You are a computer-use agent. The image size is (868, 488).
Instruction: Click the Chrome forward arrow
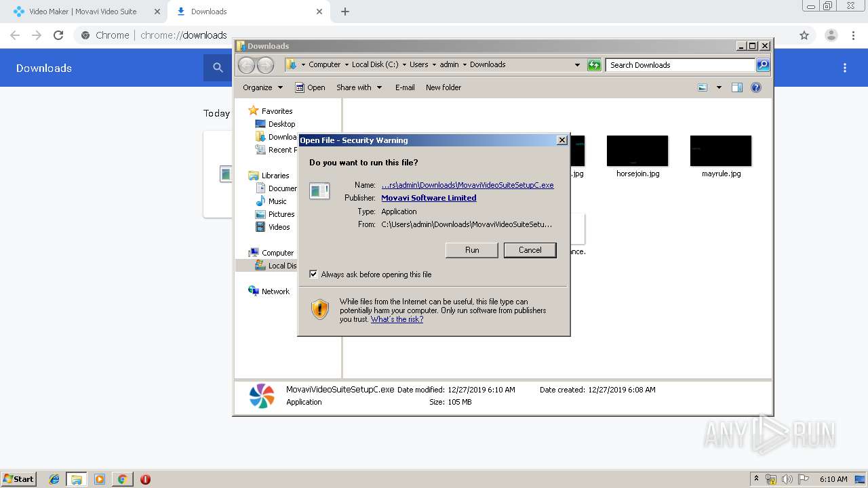pyautogui.click(x=37, y=35)
